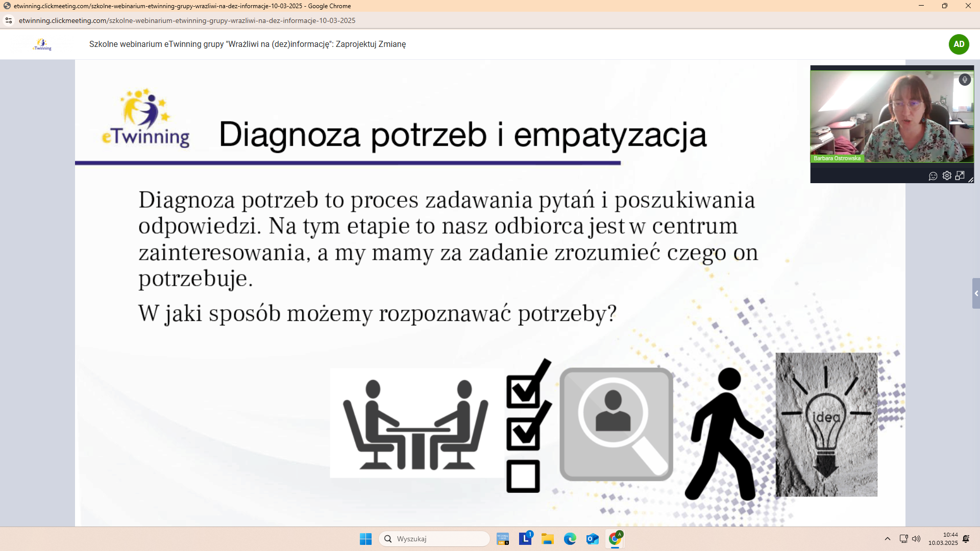The image size is (980, 551).
Task: Open the AD user profile avatar
Action: click(959, 44)
